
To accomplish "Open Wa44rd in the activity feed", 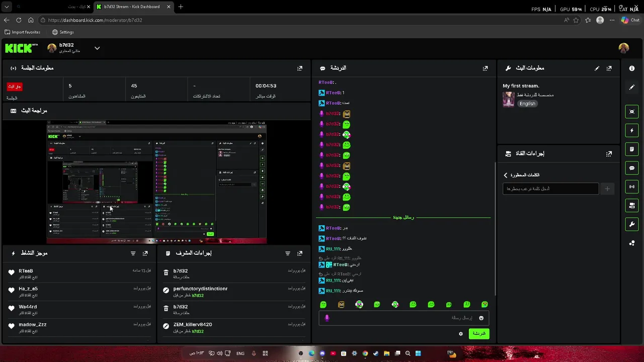I will click(x=28, y=307).
